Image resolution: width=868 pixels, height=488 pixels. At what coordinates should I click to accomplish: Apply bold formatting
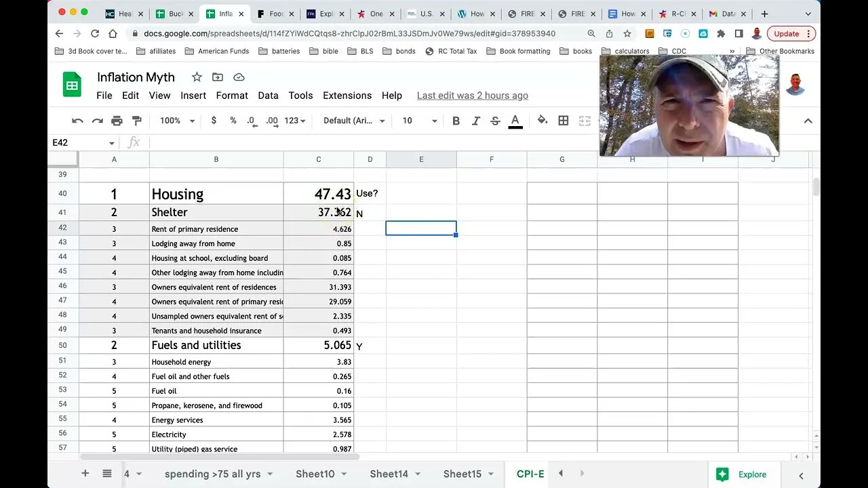point(456,121)
